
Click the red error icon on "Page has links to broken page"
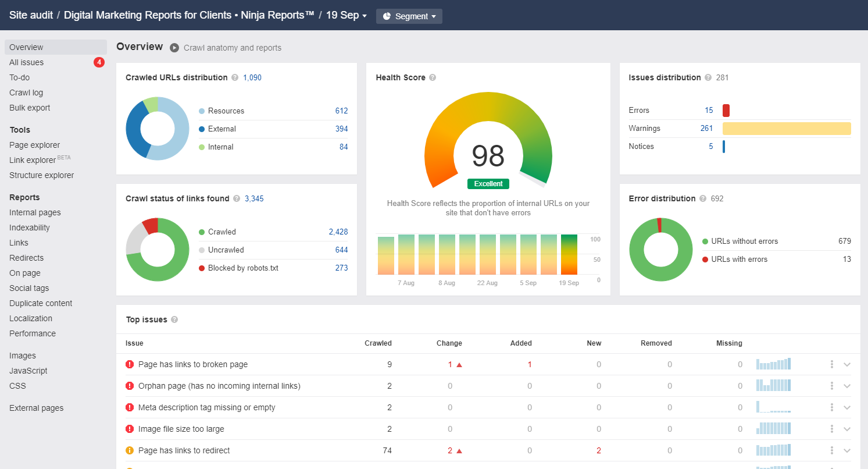pos(130,364)
